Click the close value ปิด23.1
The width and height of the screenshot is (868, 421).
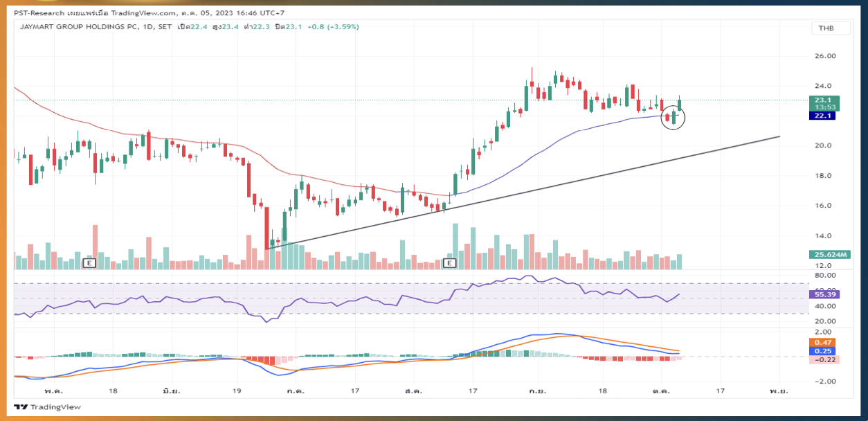click(289, 27)
